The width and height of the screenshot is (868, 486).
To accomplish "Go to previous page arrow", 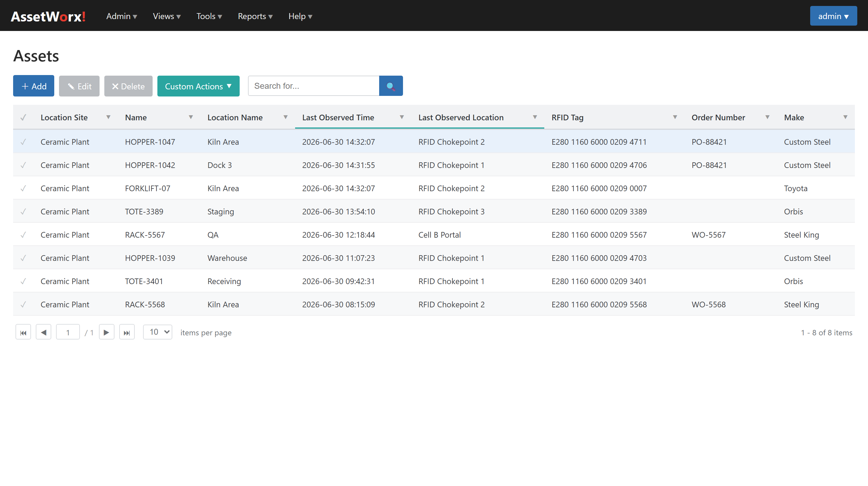I will 44,332.
